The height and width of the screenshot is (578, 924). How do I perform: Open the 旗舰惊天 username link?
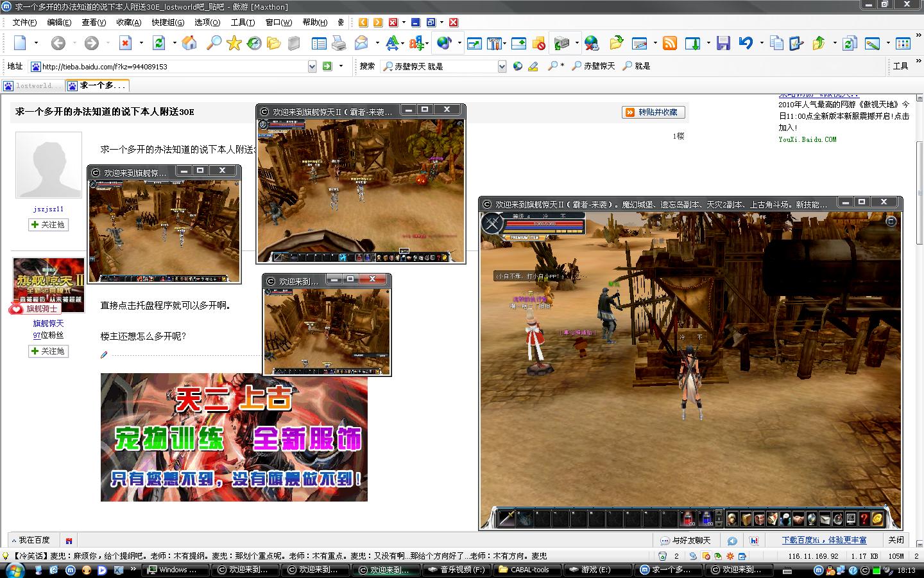[49, 324]
